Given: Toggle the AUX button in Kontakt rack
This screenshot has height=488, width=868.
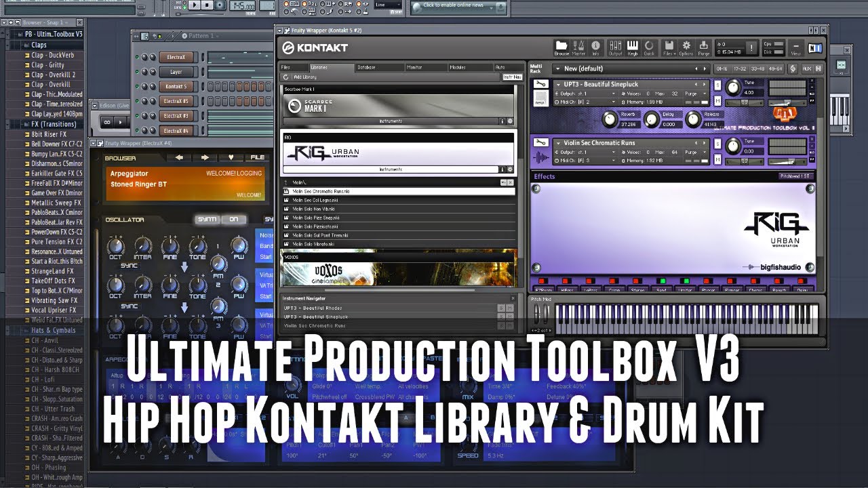Looking at the screenshot, I should pos(807,68).
